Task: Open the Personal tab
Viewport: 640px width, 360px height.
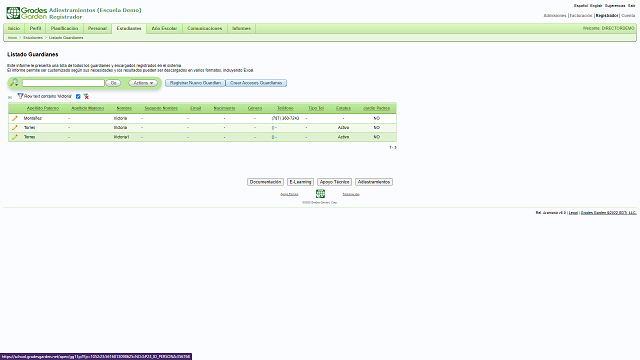Action: [97, 28]
